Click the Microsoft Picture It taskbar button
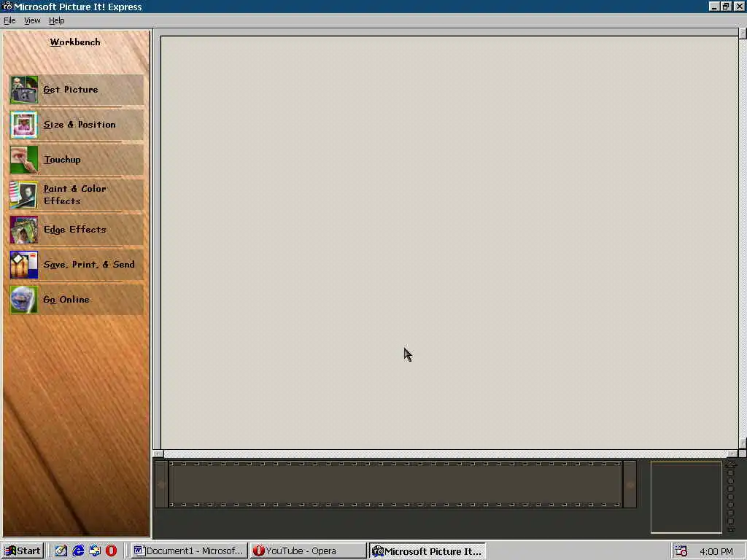 [x=427, y=551]
